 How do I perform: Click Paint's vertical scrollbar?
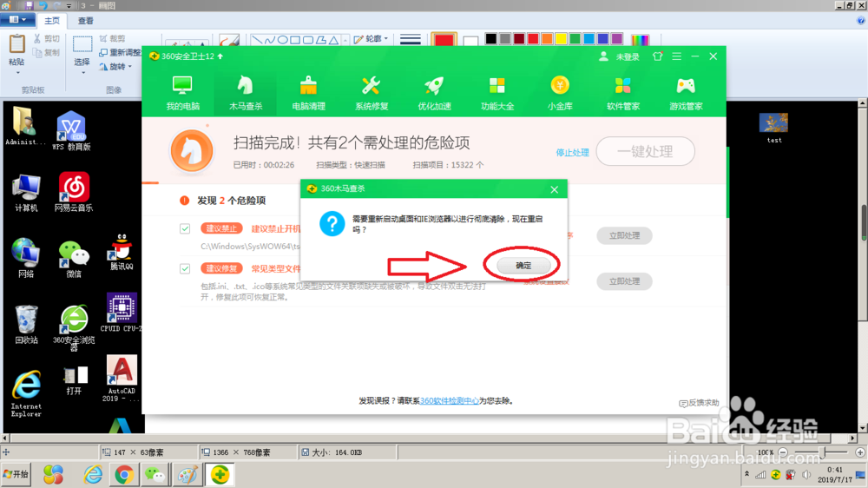coord(863,266)
